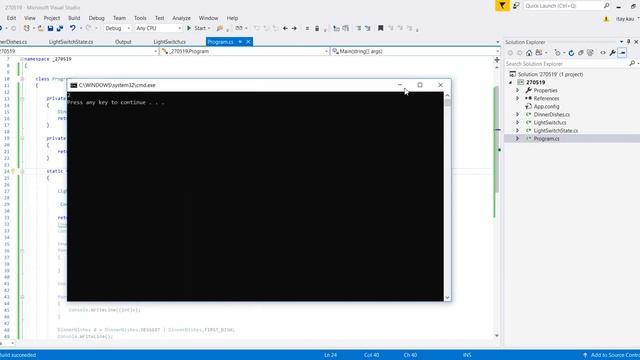Open the Debug configuration dropdown
640x360 pixels.
tap(117, 28)
